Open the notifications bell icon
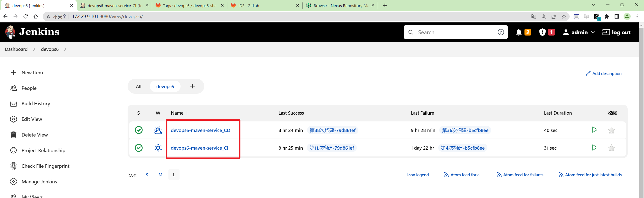This screenshot has height=198, width=644. (x=519, y=32)
